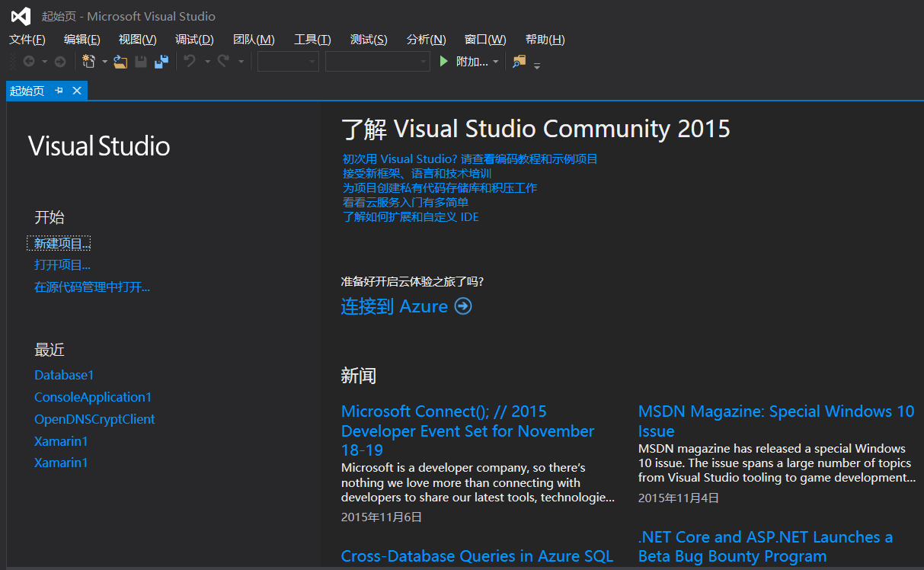The width and height of the screenshot is (924, 570).
Task: Click link 为项目创建私有代码存储库和积压工作
Action: [440, 188]
